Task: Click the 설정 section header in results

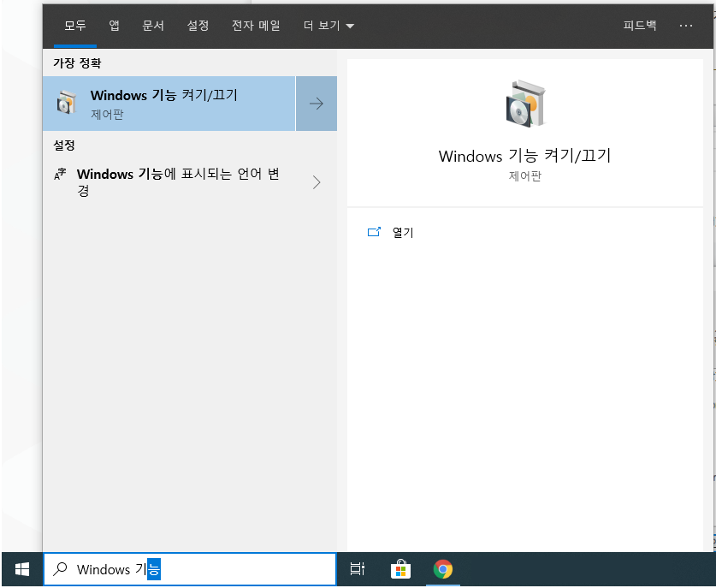Action: [64, 146]
